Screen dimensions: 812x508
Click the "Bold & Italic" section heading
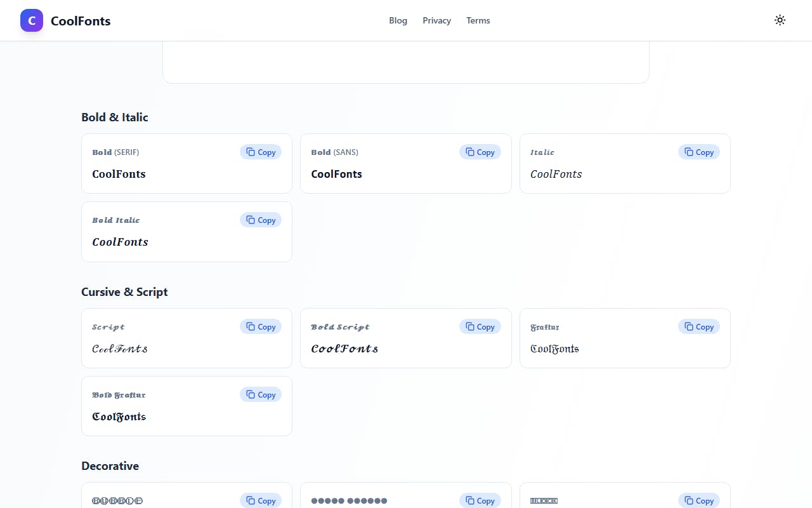click(x=115, y=117)
